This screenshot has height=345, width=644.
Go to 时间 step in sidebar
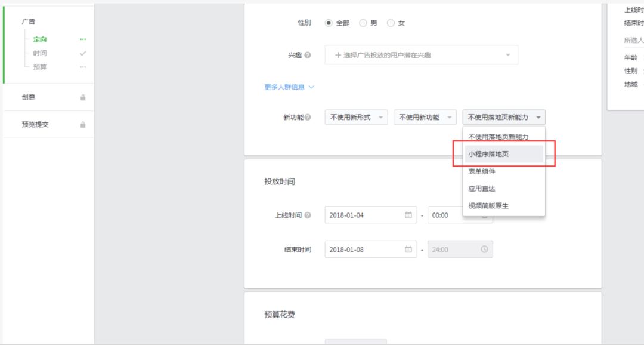click(40, 53)
